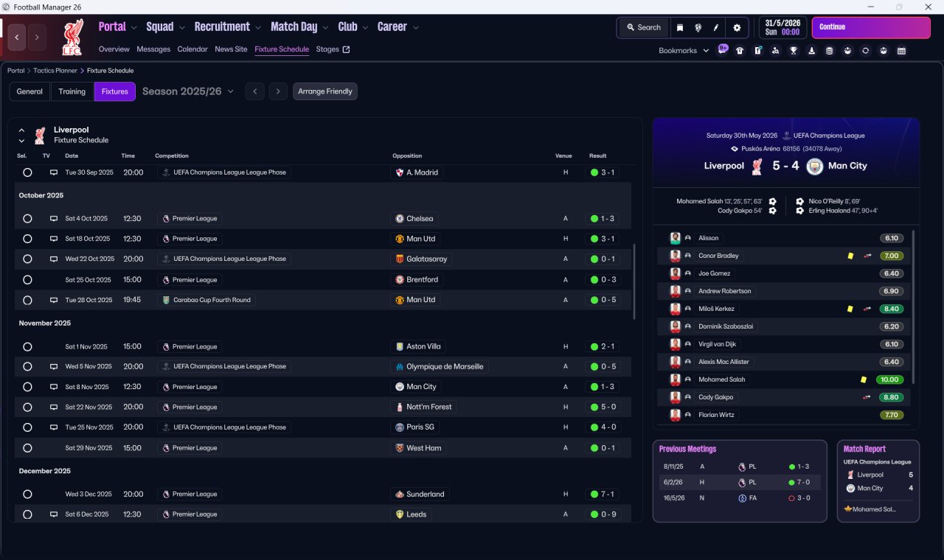Screen dimensions: 944x560
Task: Click the training cone icon in bookmarks bar
Action: [x=812, y=51]
